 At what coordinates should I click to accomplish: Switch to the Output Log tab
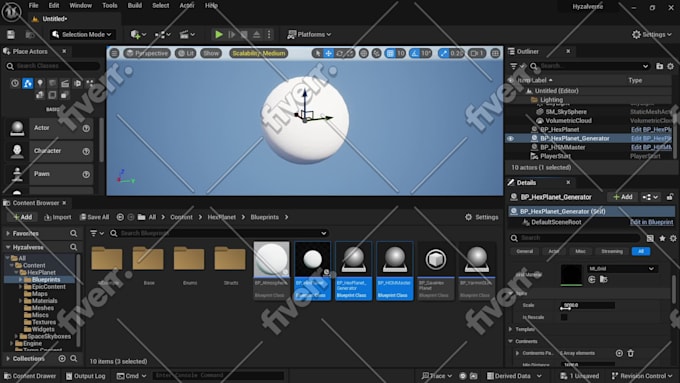coord(85,376)
